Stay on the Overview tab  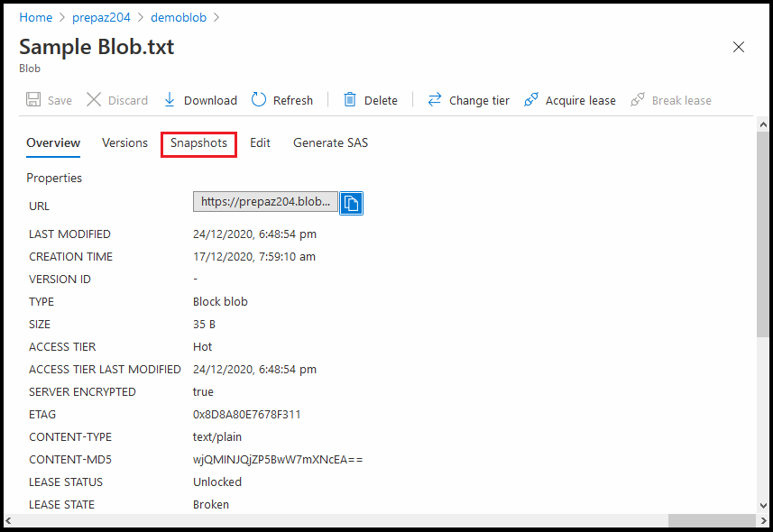[52, 143]
